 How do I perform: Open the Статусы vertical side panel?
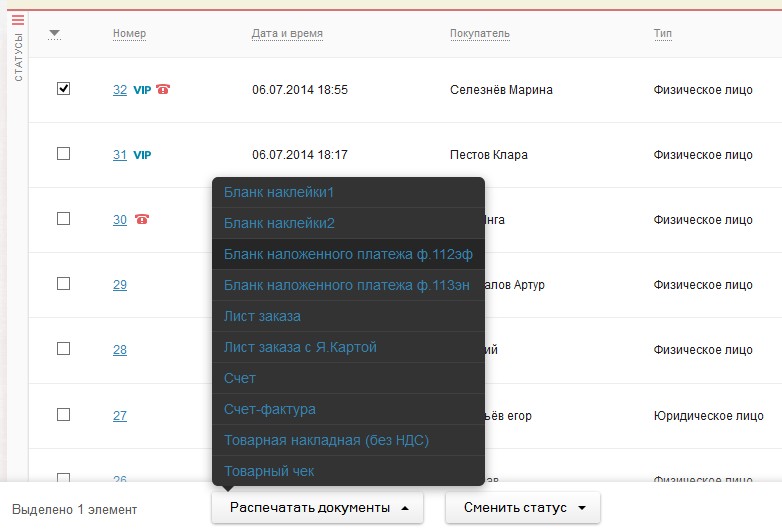(17, 58)
